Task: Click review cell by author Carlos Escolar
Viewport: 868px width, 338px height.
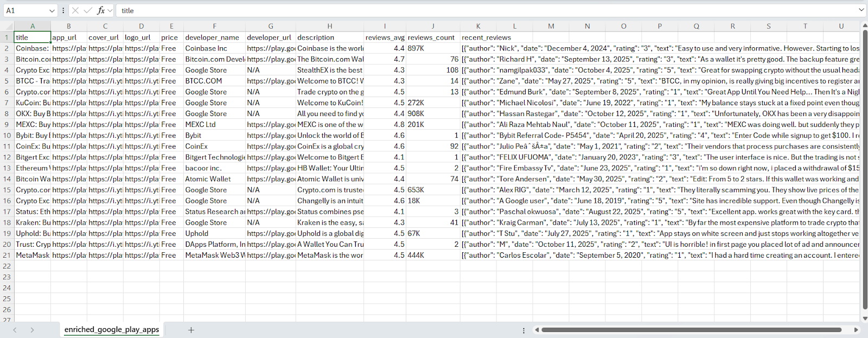Action: point(660,255)
